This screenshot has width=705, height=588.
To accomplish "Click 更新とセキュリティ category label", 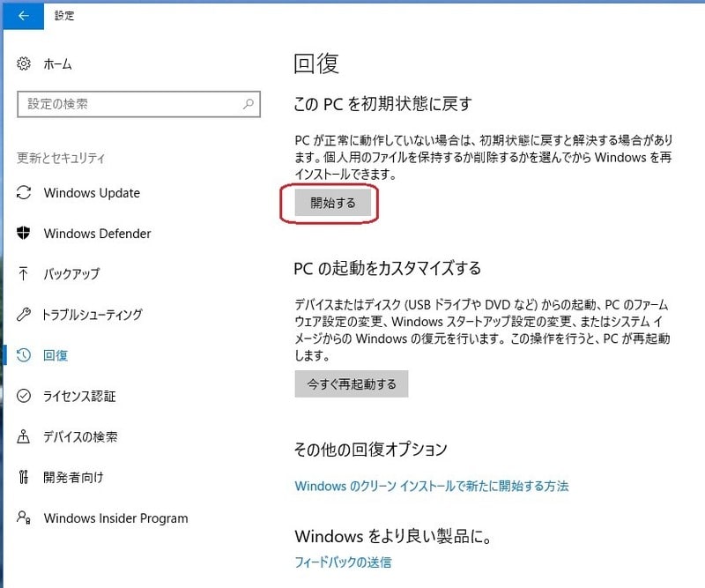I will pos(61,158).
